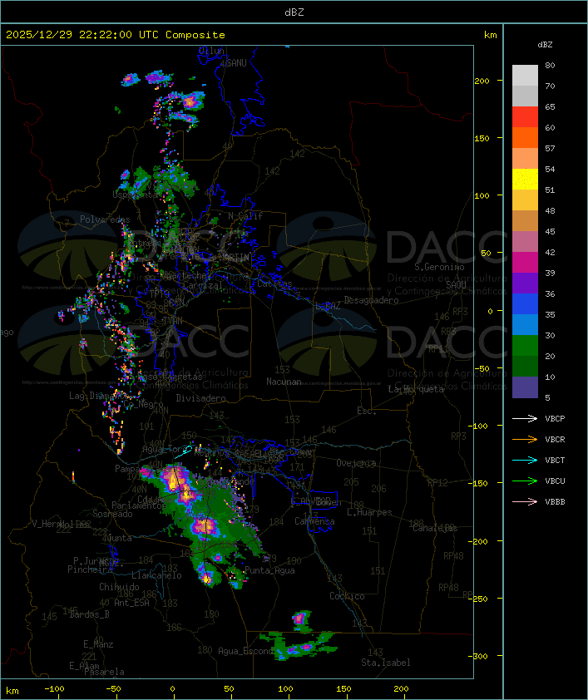Click the legend value 57

550,148
